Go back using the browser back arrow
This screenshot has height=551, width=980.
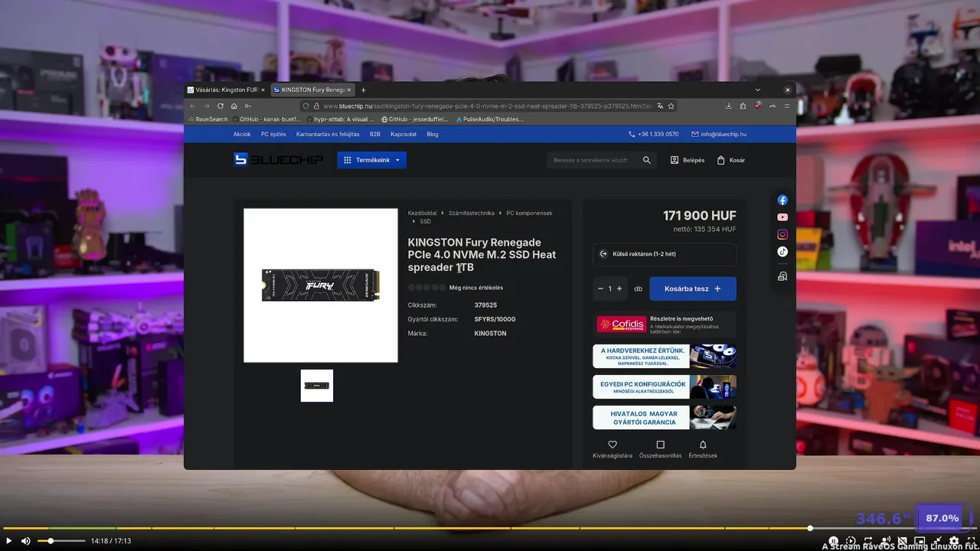[193, 106]
